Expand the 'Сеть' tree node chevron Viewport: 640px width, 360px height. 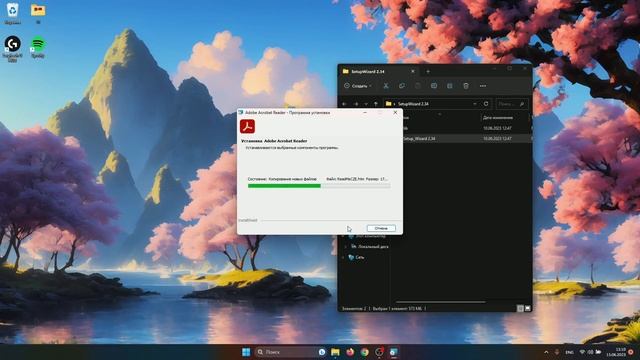(343, 257)
